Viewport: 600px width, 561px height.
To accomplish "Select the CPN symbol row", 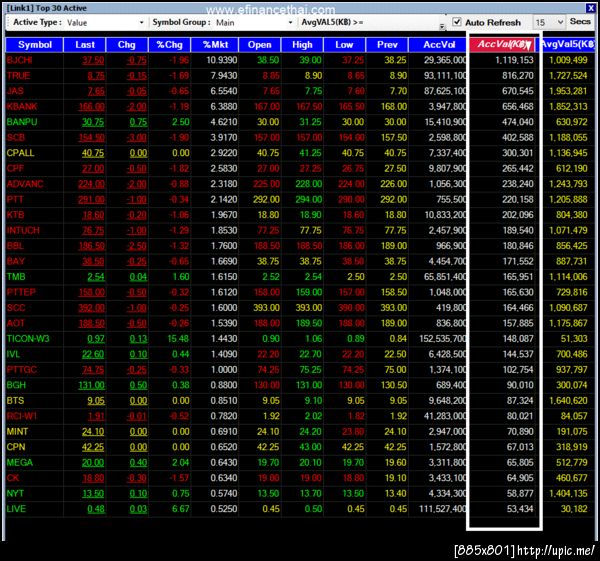I will coord(300,447).
